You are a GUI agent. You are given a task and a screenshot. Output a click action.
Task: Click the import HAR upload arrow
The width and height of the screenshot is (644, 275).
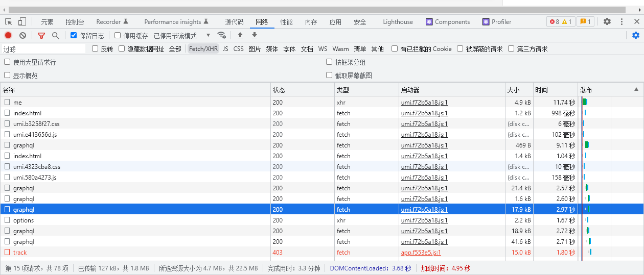coord(240,36)
